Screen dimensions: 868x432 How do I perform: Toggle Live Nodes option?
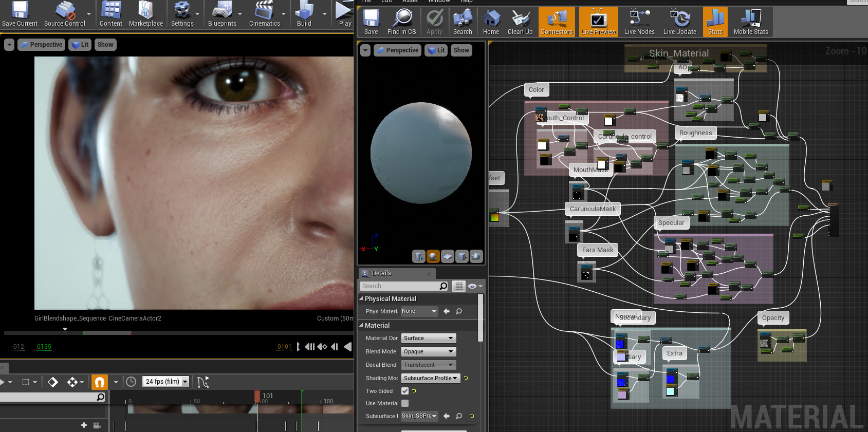(x=639, y=22)
